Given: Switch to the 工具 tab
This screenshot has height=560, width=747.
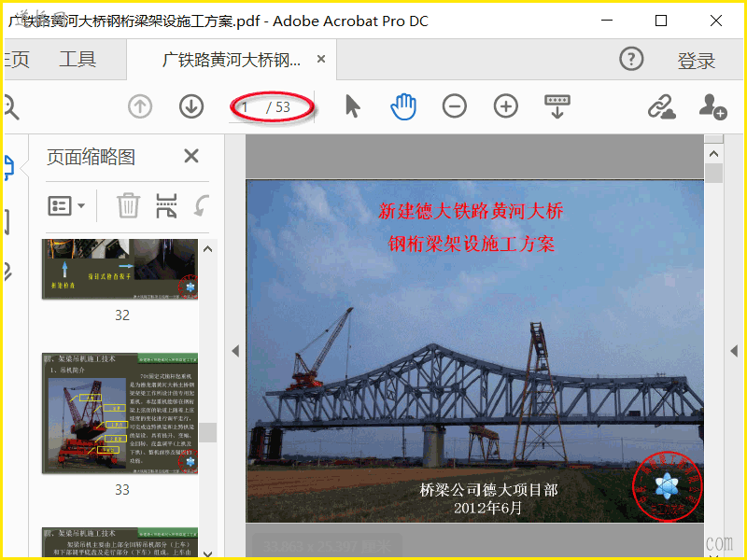Looking at the screenshot, I should [78, 59].
